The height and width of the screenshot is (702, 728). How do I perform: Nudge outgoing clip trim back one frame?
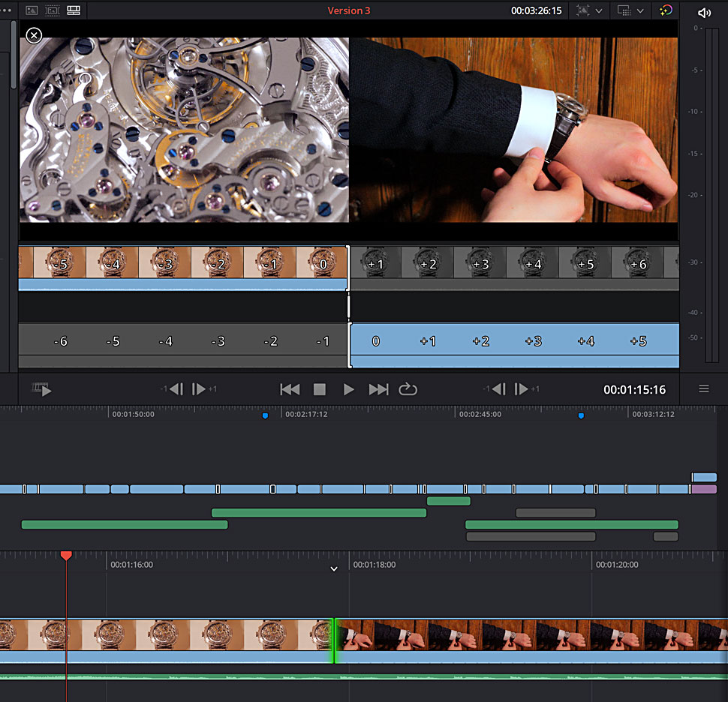(176, 388)
